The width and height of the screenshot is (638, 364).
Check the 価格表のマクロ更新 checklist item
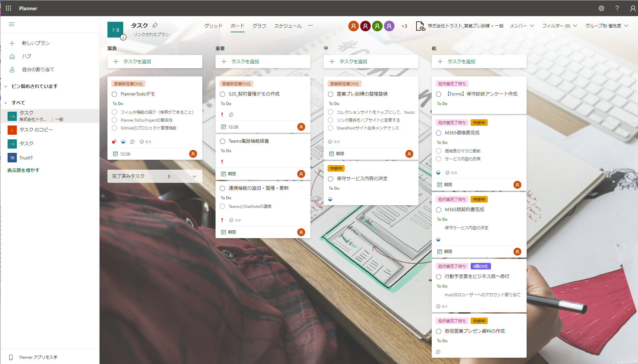[x=439, y=151]
